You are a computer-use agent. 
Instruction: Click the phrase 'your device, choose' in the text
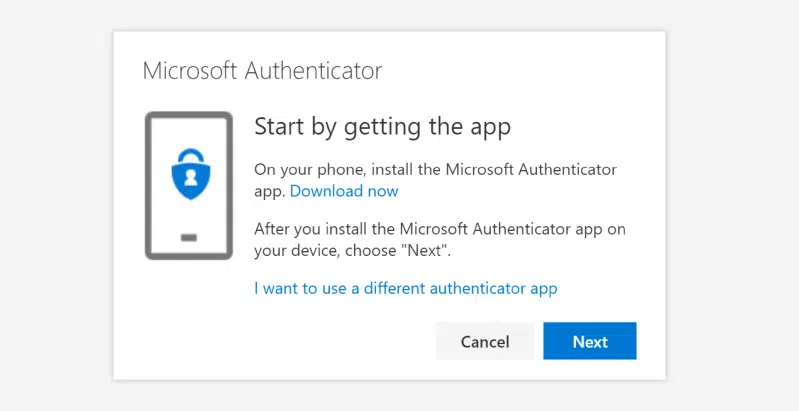coord(328,251)
